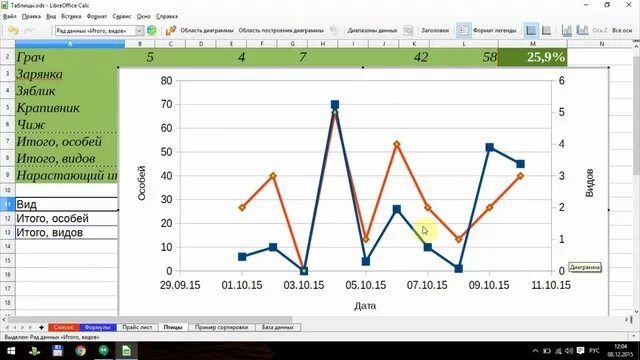Switch to the 'Формулы' sheet tab

coord(98,327)
